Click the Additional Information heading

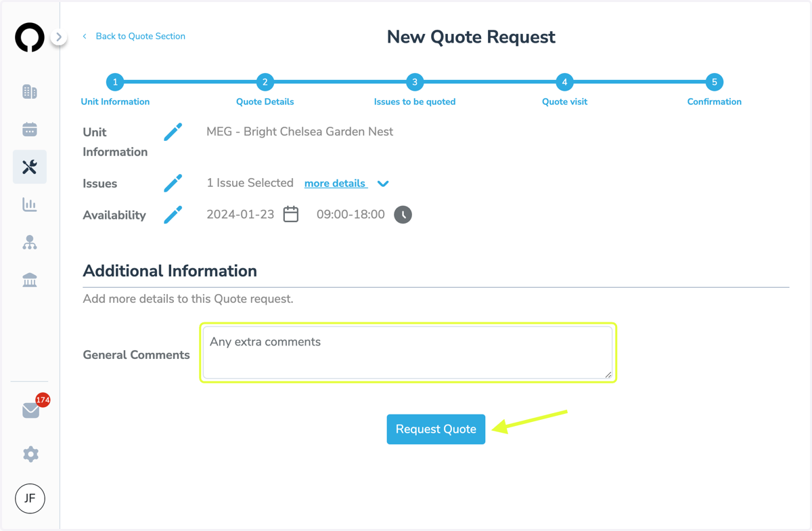(x=170, y=271)
